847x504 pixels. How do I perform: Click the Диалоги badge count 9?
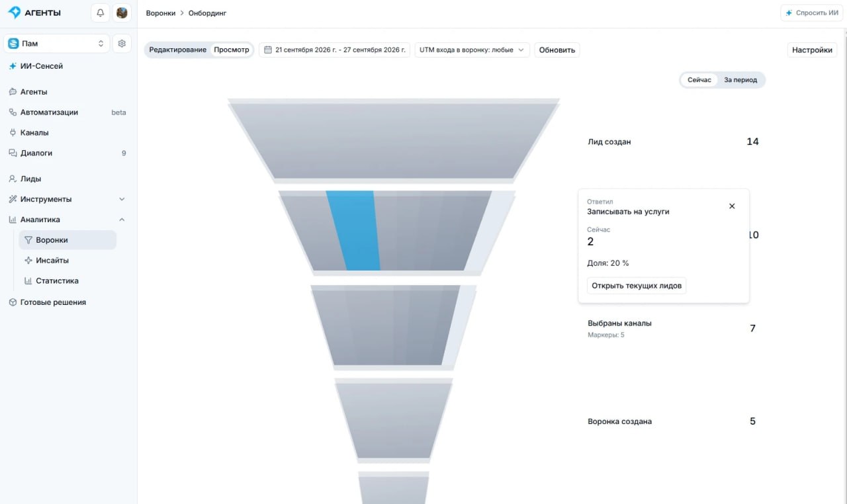(x=124, y=153)
